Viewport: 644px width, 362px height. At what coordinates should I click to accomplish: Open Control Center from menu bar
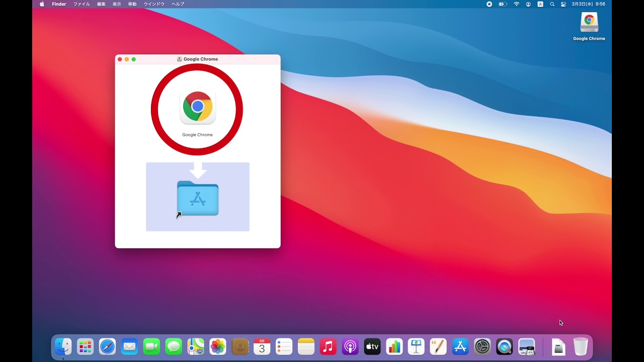click(563, 4)
